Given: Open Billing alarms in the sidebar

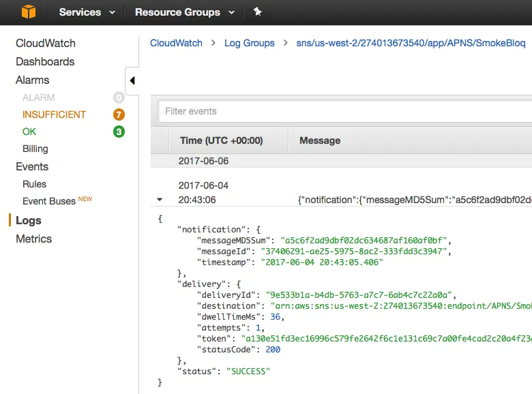Looking at the screenshot, I should 35,149.
